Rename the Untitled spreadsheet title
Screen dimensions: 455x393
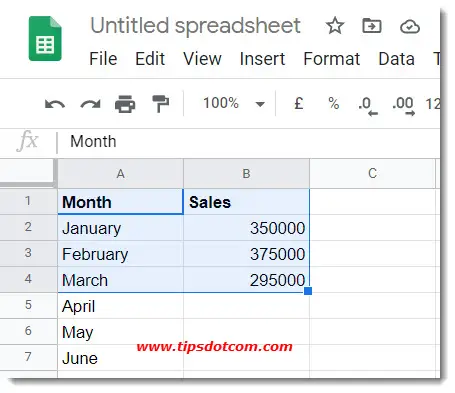tap(195, 26)
